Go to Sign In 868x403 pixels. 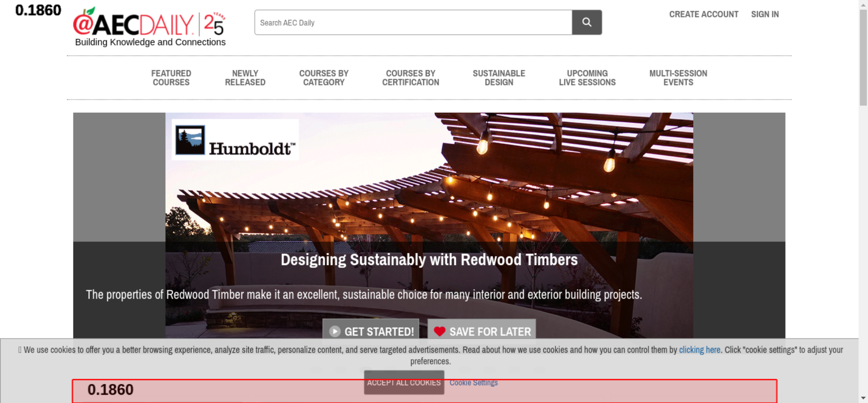765,14
